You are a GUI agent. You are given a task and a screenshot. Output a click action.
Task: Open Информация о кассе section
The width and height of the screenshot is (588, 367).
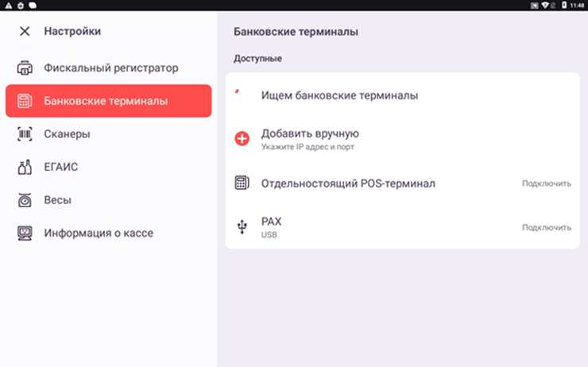pos(109,233)
